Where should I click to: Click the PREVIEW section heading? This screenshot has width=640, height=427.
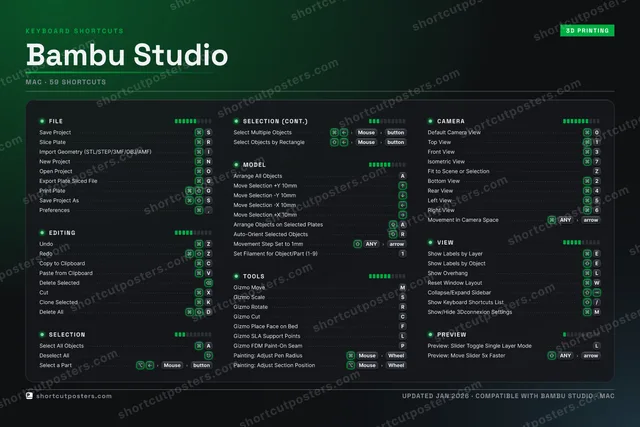[451, 335]
